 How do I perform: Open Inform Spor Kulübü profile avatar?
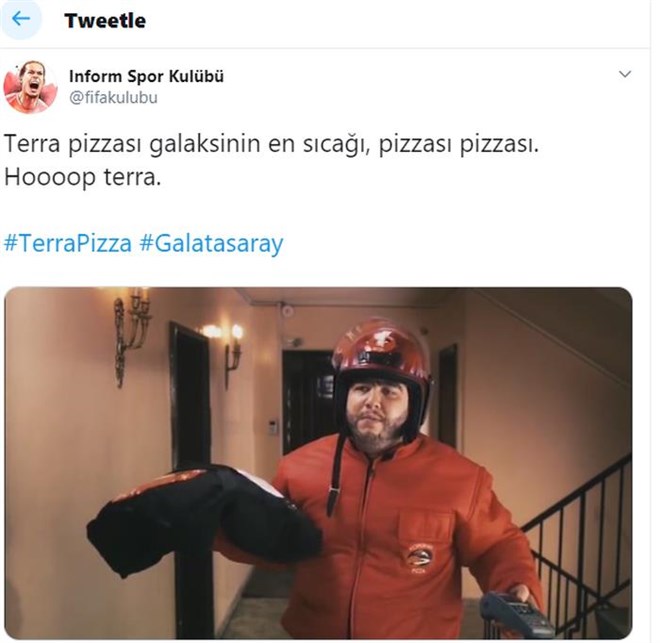point(30,87)
